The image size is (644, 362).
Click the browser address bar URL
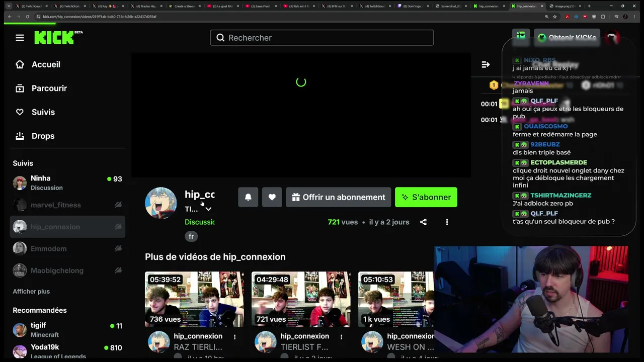[100, 17]
